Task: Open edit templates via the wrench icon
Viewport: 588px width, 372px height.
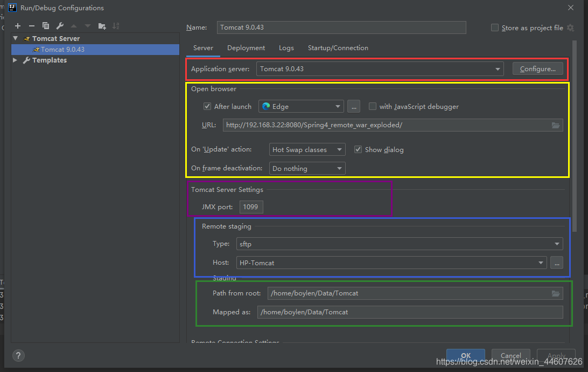Action: coord(60,26)
